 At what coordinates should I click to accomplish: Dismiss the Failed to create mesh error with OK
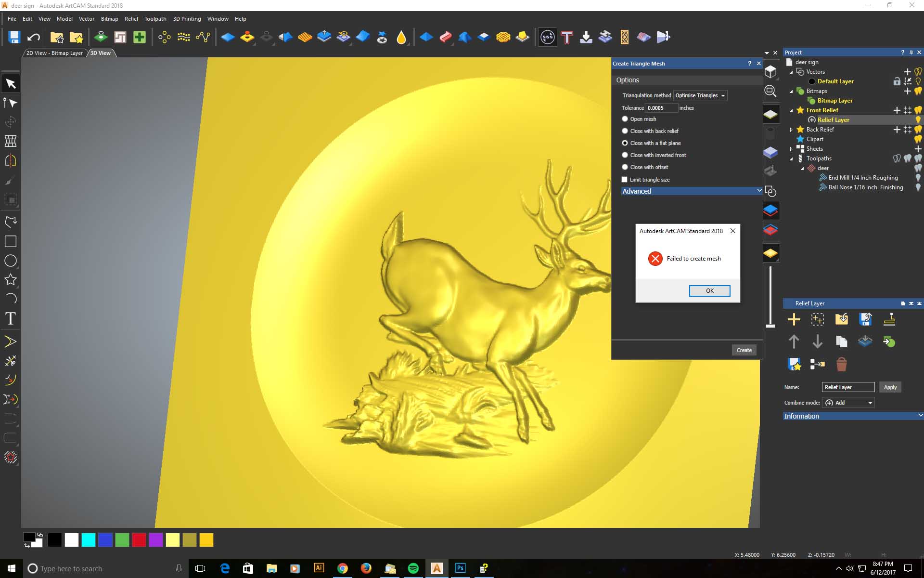point(709,290)
